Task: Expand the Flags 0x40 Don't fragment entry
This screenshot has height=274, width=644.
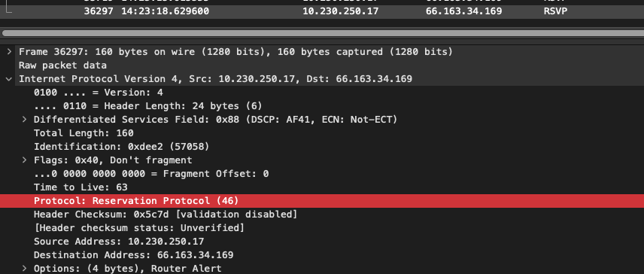Action: click(x=24, y=160)
